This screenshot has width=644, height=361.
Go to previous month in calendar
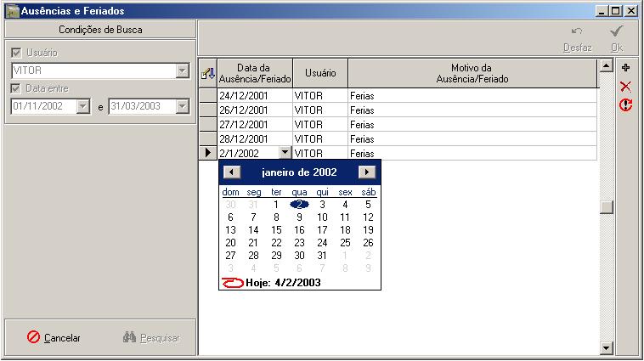coord(232,172)
